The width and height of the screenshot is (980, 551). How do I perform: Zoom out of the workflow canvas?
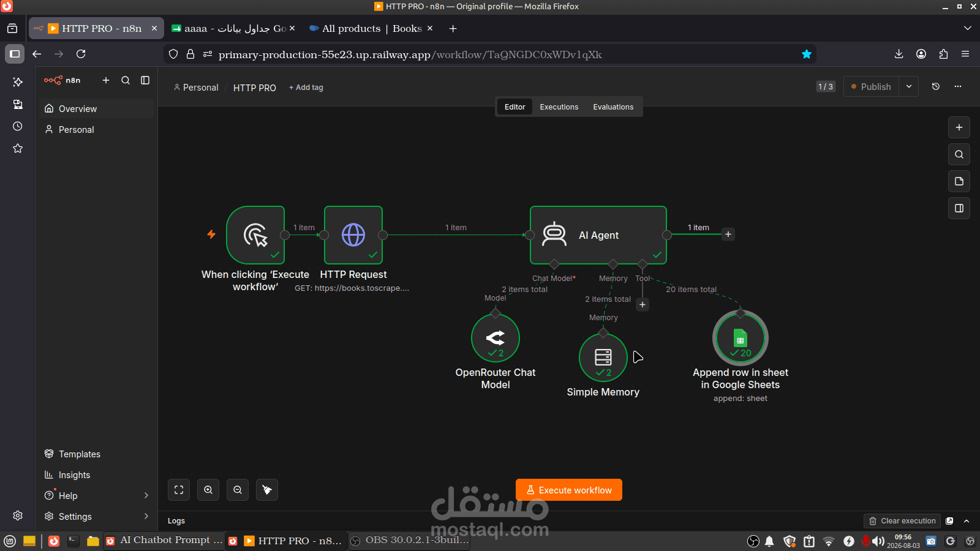click(x=238, y=490)
